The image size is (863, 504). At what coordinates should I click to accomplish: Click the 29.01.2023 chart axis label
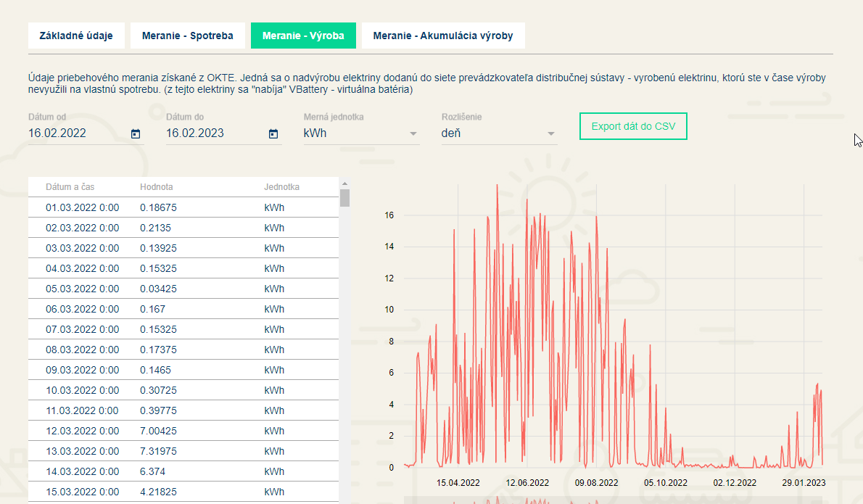(x=804, y=483)
